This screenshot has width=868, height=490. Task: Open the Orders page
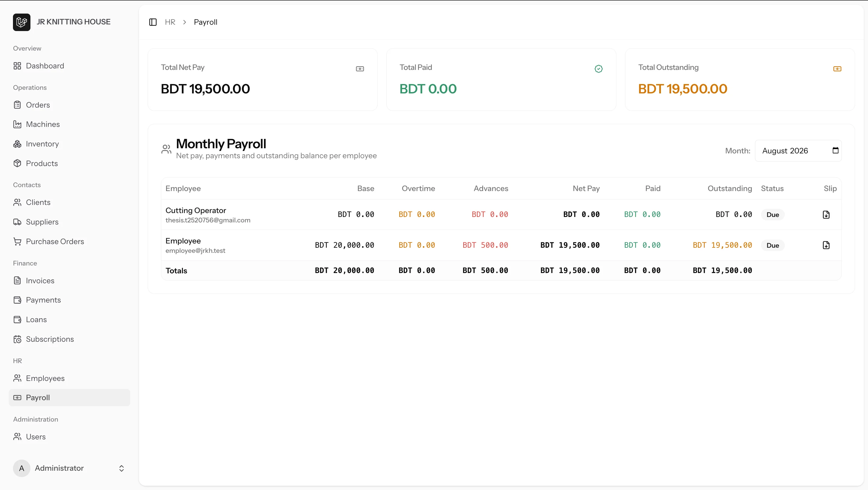pos(69,105)
